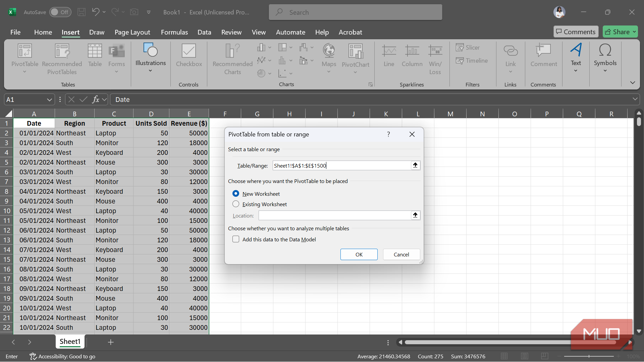Image resolution: width=644 pixels, height=362 pixels.
Task: Click the dialog help question mark
Action: coord(388,134)
